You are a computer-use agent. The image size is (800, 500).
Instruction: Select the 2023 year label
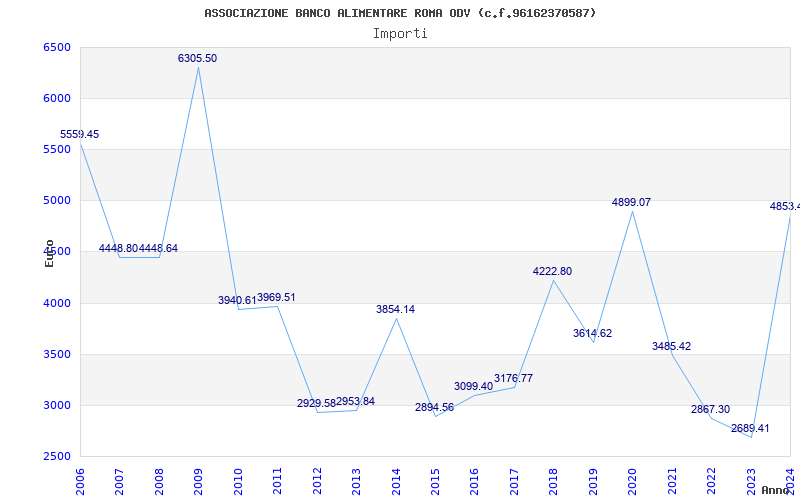point(751,481)
